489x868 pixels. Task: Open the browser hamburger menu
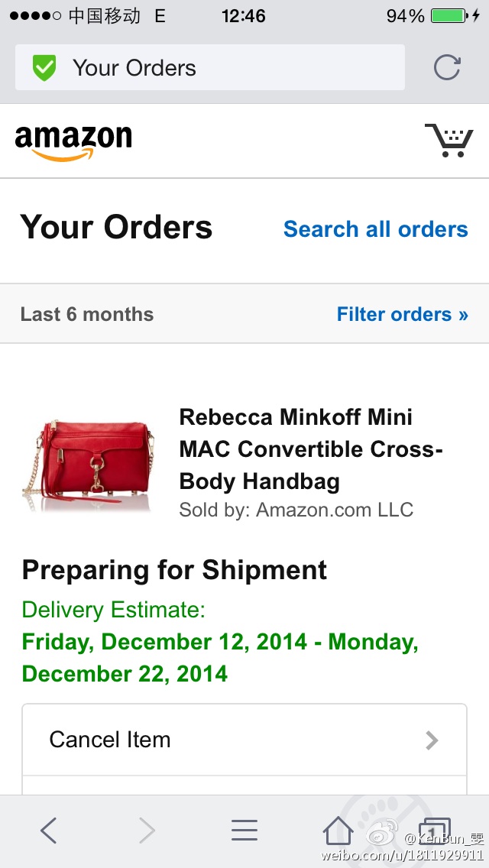(x=244, y=830)
